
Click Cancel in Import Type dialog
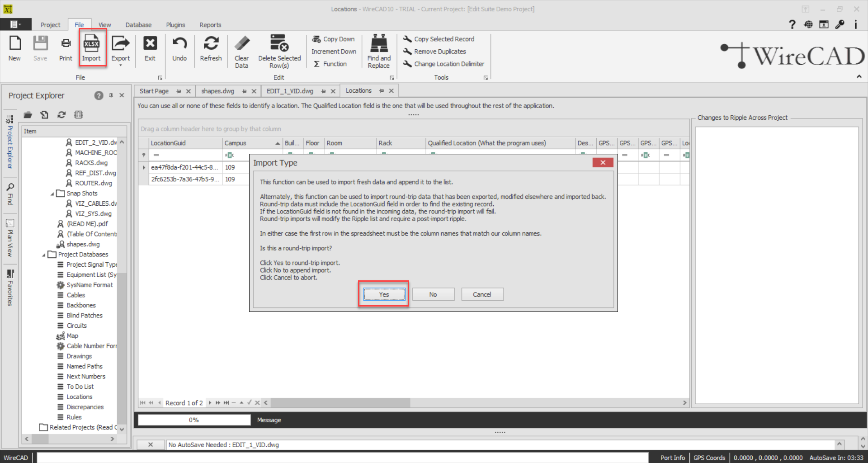coord(482,294)
